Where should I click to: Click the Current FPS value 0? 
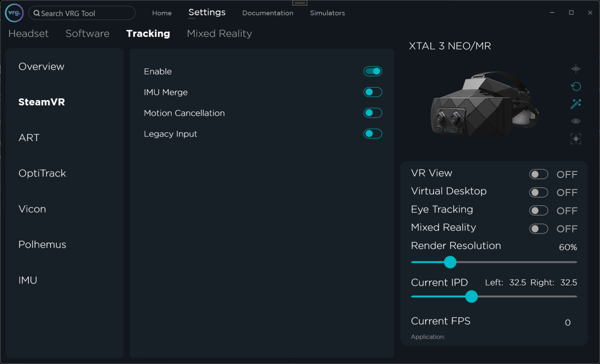pos(567,323)
